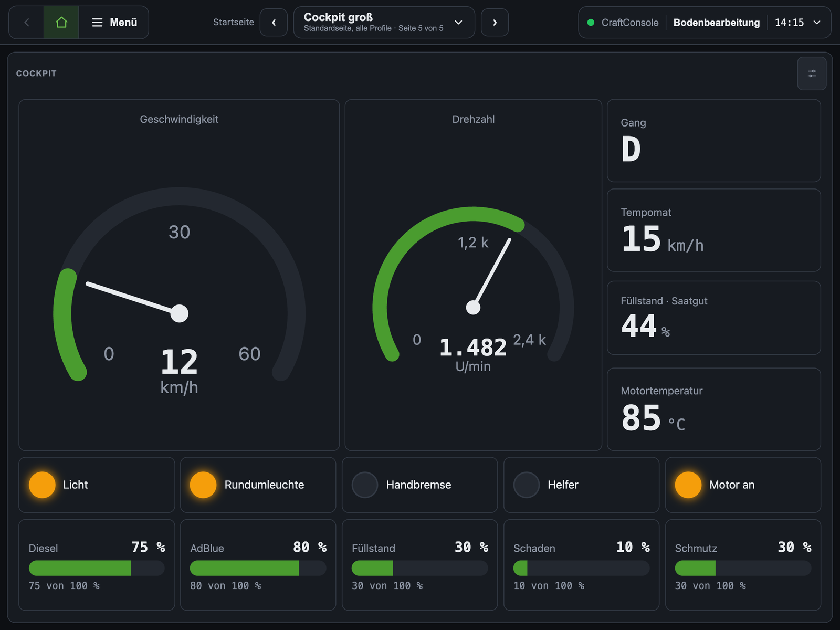Click the Gang value D
This screenshot has height=630, width=840.
[631, 150]
